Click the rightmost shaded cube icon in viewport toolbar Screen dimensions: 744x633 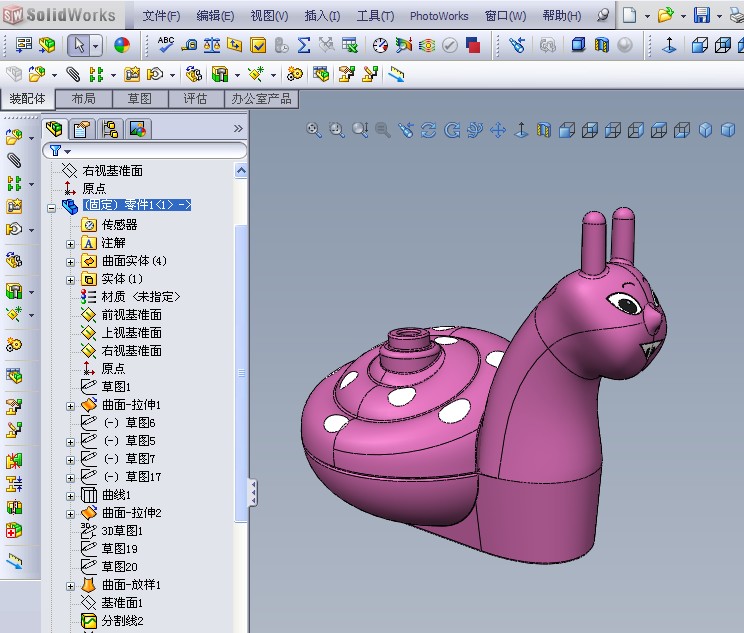[728, 130]
